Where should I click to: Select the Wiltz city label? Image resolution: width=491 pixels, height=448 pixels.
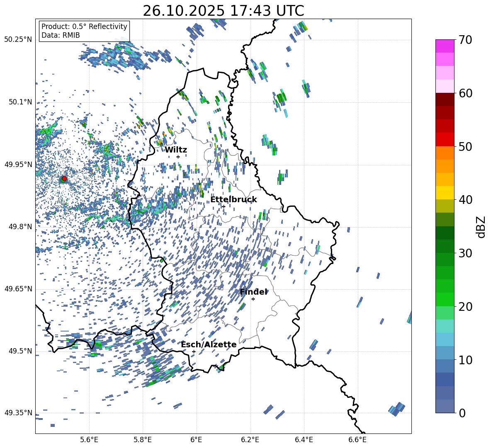[176, 150]
